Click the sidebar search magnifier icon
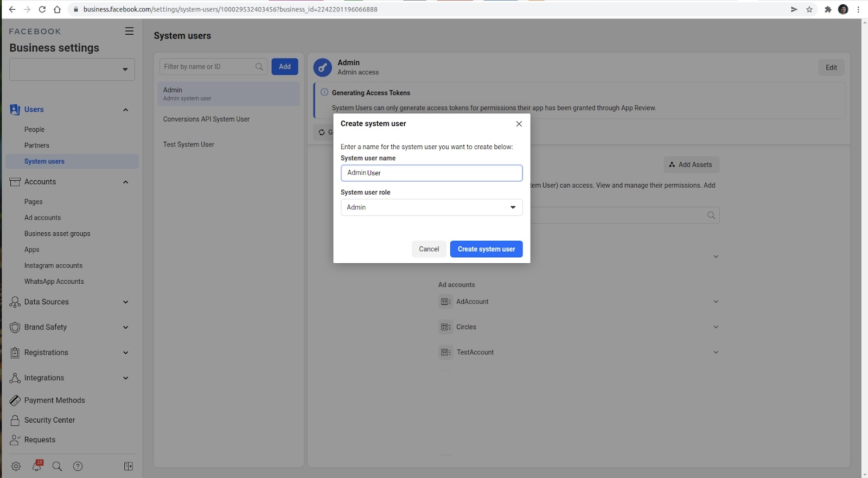Screen dimensions: 868x478 [57, 466]
